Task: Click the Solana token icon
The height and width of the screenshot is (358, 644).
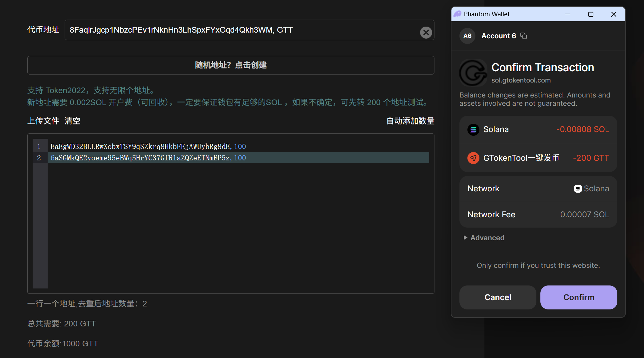Action: [473, 129]
